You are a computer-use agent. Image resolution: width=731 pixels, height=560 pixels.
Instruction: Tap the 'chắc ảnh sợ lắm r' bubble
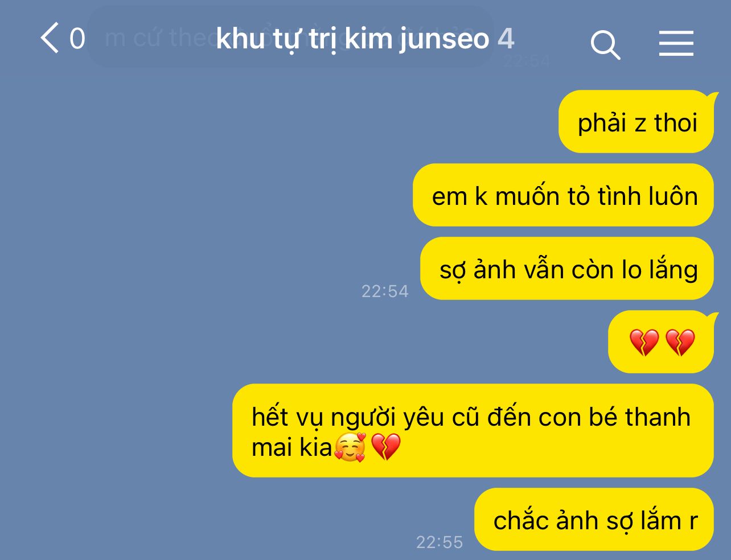[594, 520]
